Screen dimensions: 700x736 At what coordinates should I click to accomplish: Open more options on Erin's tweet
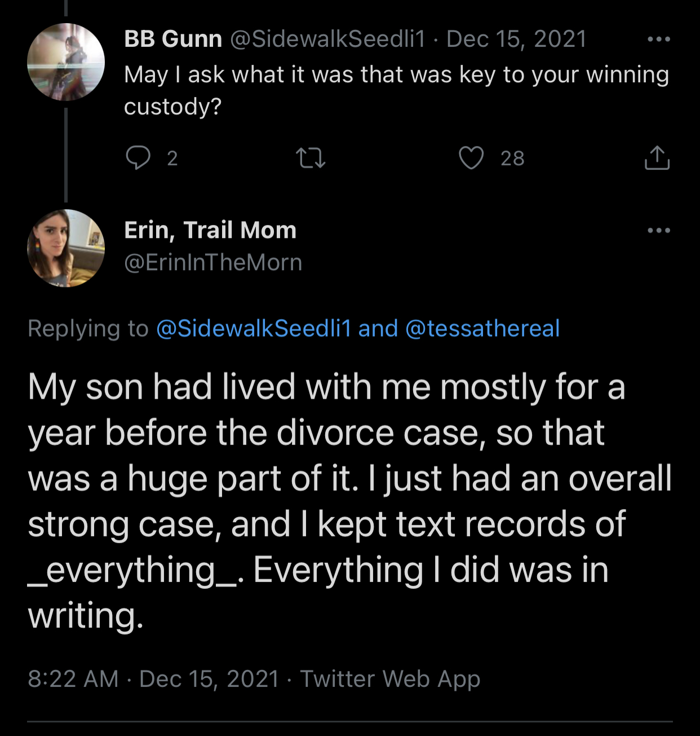tap(658, 230)
